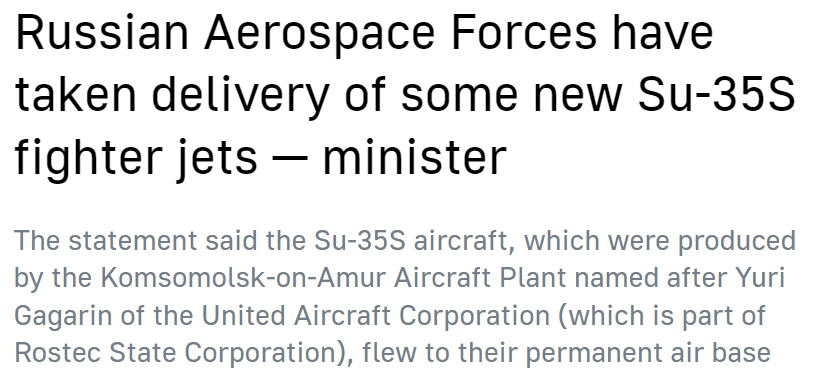Click the word "have" in the headline
823x378 pixels.
662,34
